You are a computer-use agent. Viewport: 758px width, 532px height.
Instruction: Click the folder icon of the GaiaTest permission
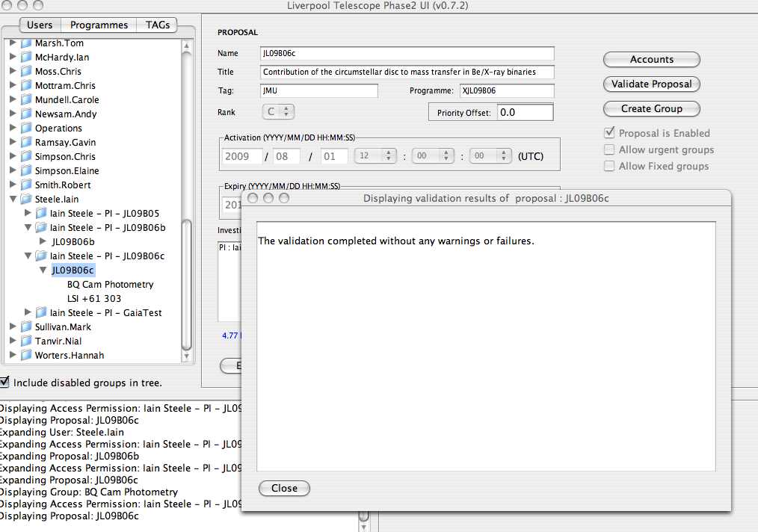(x=42, y=312)
